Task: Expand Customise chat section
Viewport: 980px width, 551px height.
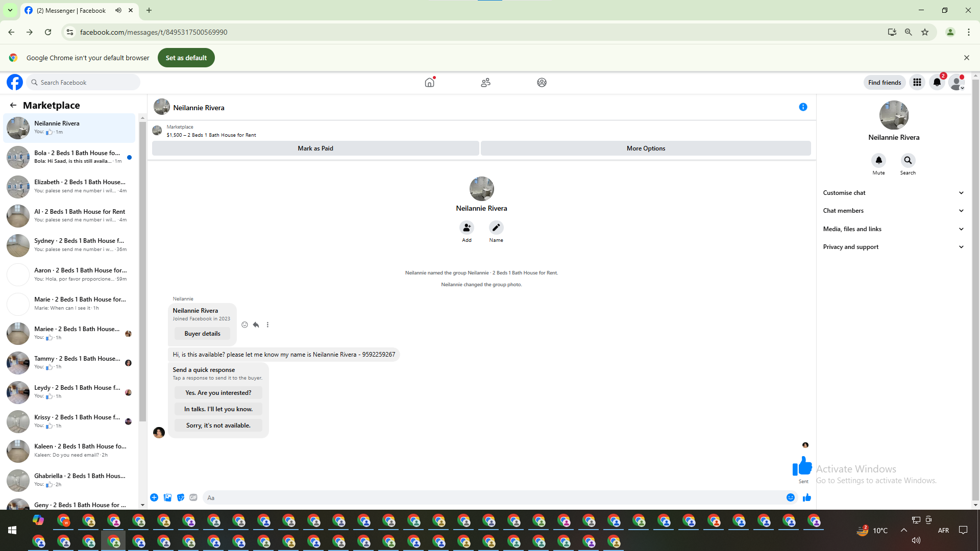Action: 893,193
